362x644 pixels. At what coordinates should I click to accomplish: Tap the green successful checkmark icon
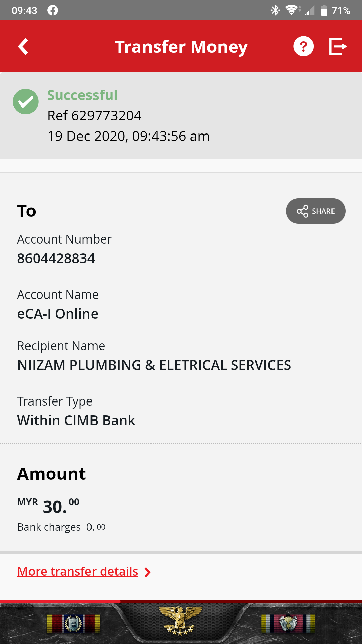coord(26,101)
